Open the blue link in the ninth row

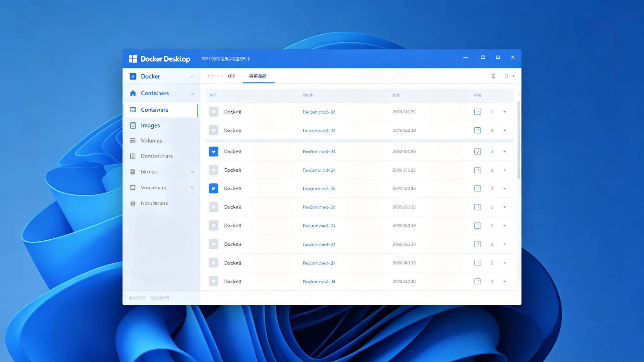(319, 263)
